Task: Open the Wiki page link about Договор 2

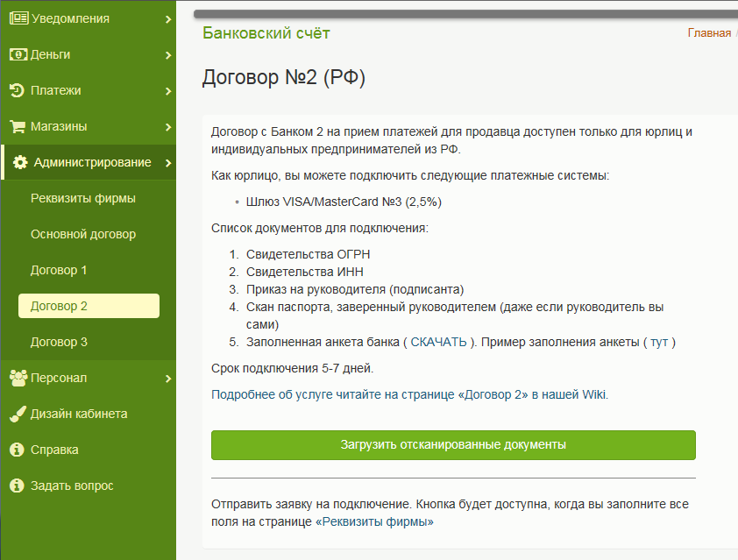Action: 409,394
